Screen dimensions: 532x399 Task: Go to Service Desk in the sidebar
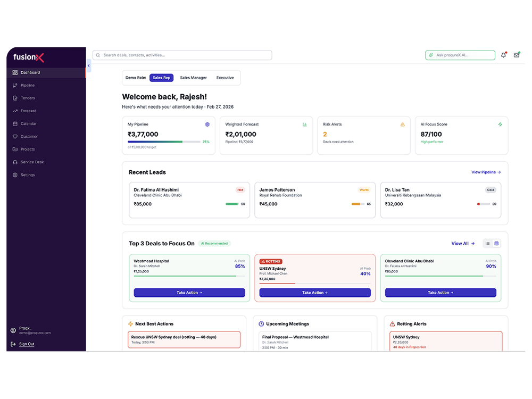[x=46, y=162]
